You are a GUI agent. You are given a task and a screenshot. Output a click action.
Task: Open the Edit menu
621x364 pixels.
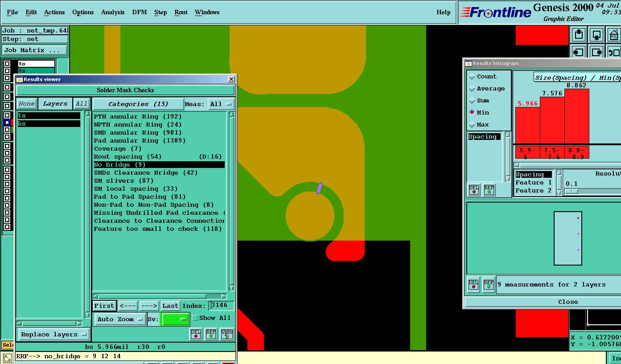31,12
